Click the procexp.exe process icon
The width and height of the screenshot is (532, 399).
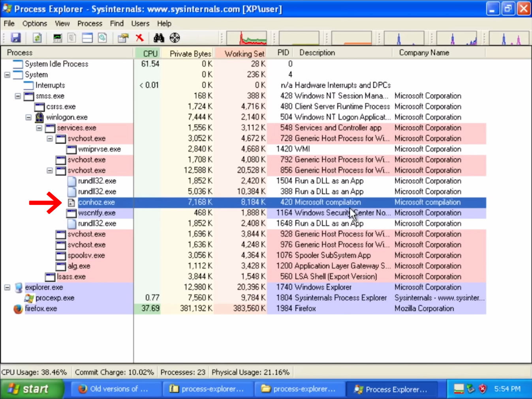coord(29,298)
